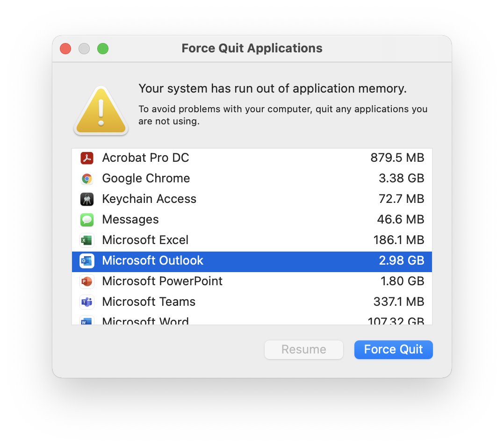
Task: Click the partially visible Microsoft Word icon
Action: [87, 320]
